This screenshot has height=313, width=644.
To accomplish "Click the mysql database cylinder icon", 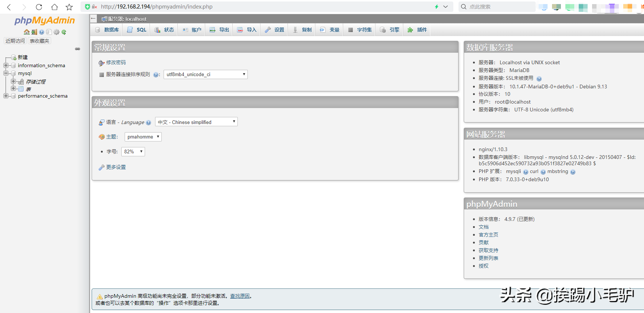I will coord(13,73).
